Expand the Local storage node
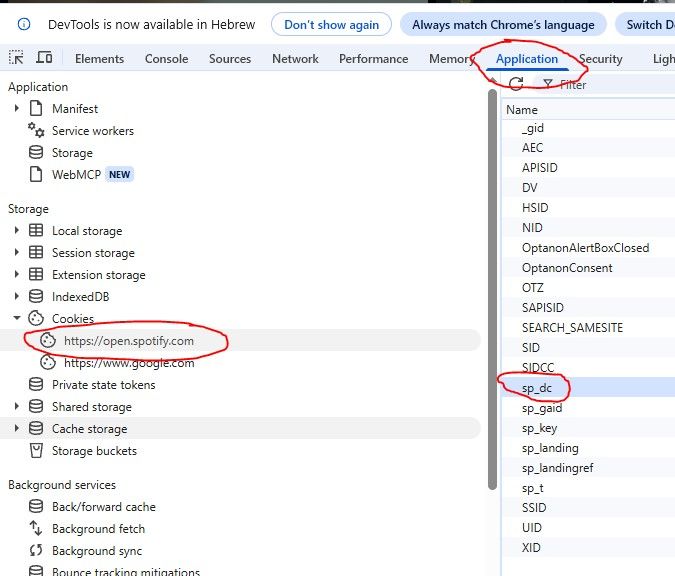Viewport: 675px width, 576px height. [16, 230]
